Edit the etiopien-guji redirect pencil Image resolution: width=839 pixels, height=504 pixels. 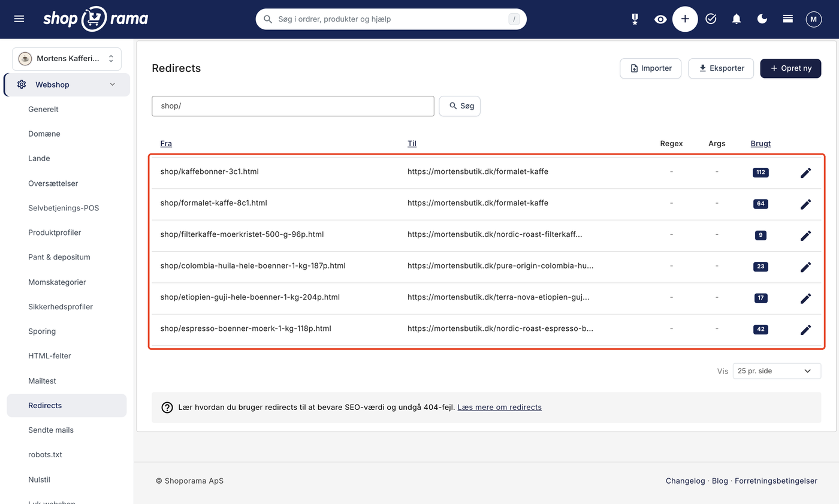pyautogui.click(x=806, y=298)
